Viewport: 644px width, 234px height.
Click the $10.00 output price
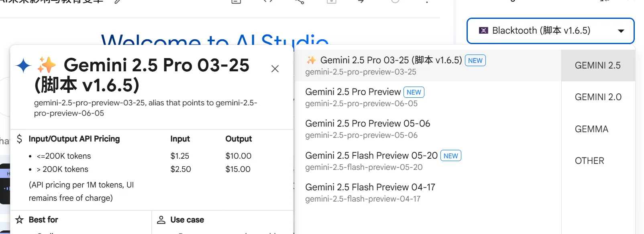tap(238, 156)
